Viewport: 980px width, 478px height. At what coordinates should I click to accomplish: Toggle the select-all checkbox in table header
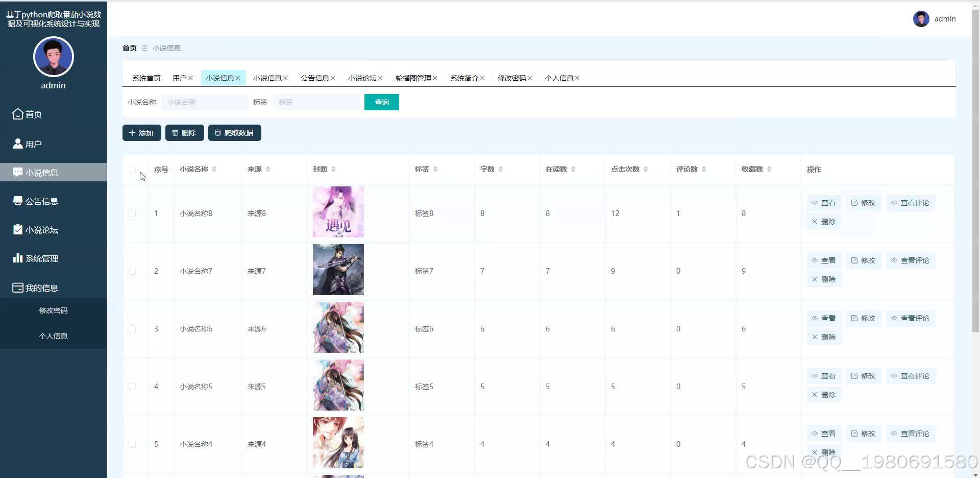click(133, 170)
